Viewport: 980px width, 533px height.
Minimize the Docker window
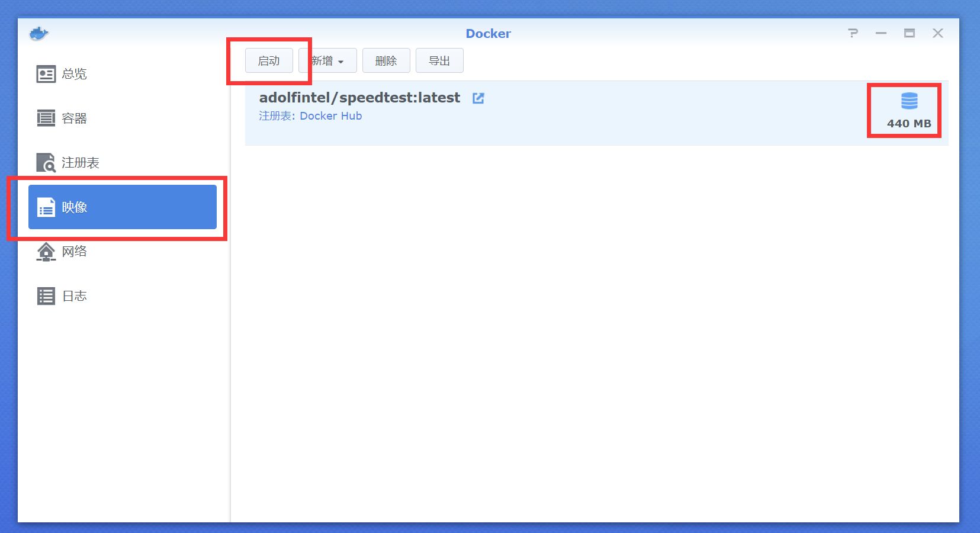pos(881,33)
